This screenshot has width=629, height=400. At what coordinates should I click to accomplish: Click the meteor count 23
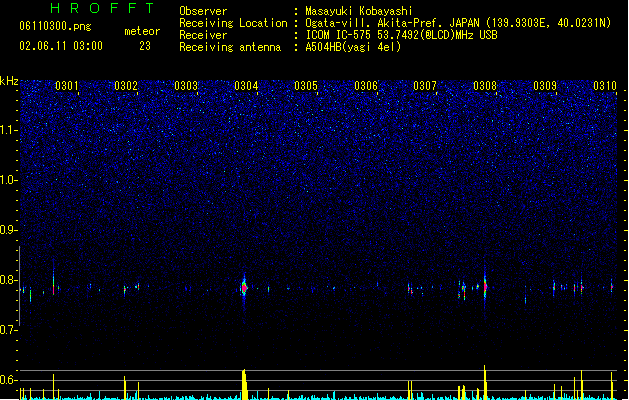[145, 46]
